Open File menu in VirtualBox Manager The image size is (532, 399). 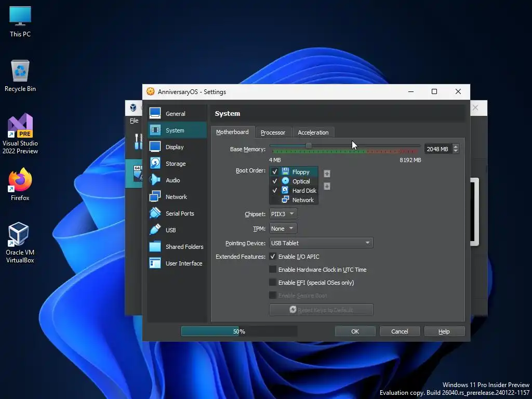click(x=134, y=121)
